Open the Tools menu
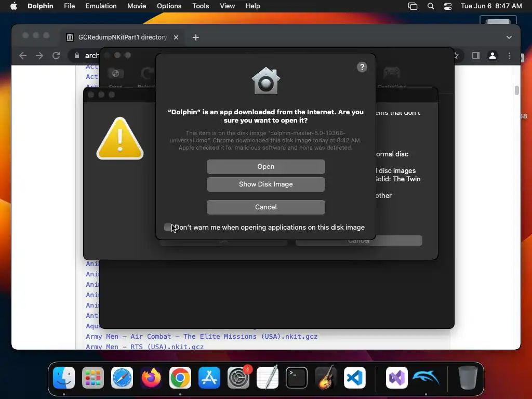The height and width of the screenshot is (399, 532). (x=201, y=6)
